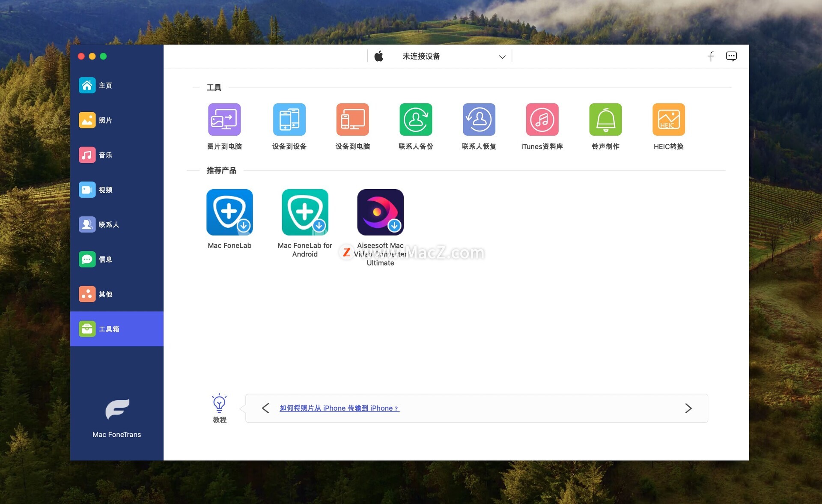
Task: Open the 音乐 sidebar section
Action: click(x=117, y=155)
